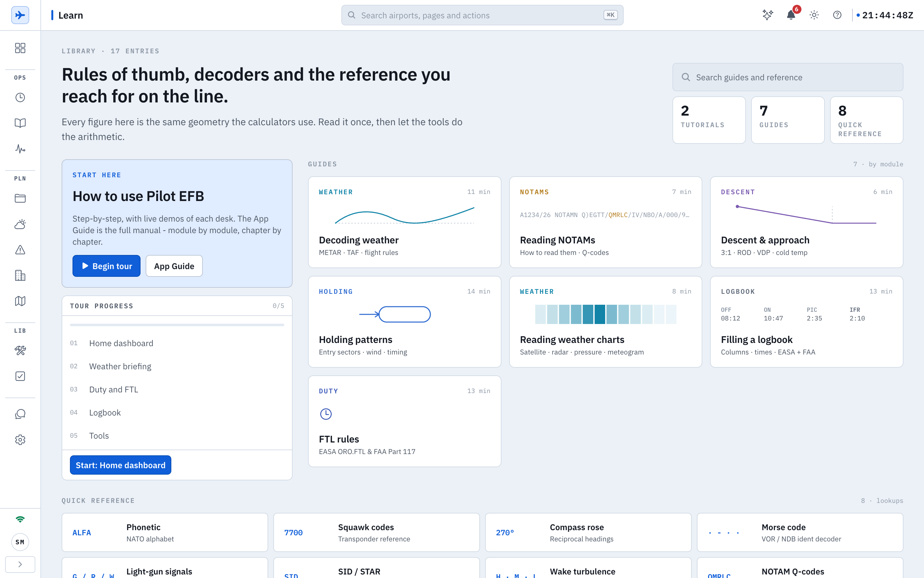The image size is (924, 578).
Task: Open the checklist checkbox icon in sidebar
Action: point(20,376)
